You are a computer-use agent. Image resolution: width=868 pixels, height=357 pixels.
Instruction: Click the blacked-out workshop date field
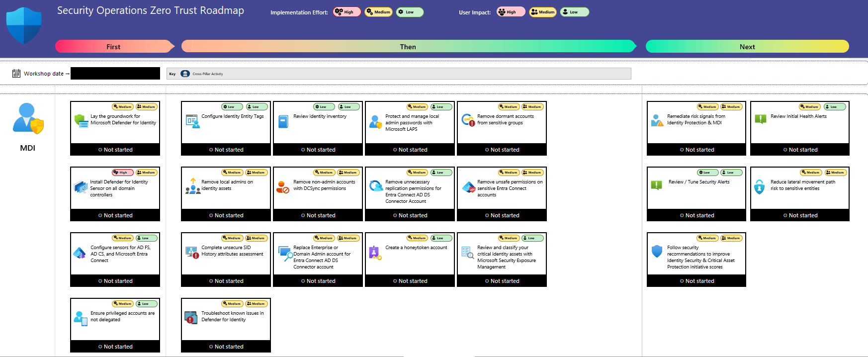115,73
